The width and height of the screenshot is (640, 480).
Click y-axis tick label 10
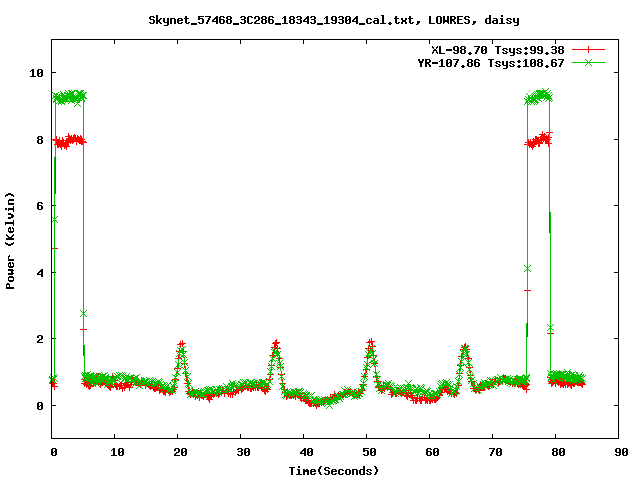(x=36, y=73)
